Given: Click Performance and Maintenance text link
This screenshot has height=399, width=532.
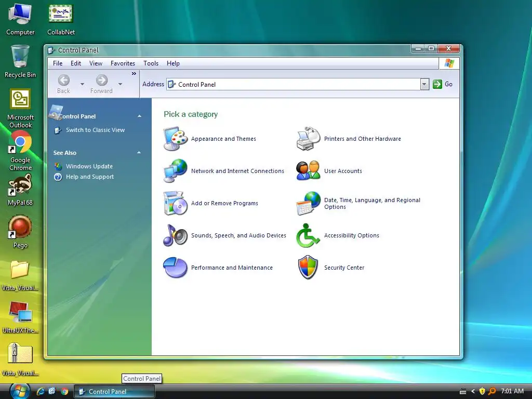Looking at the screenshot, I should click(x=232, y=268).
